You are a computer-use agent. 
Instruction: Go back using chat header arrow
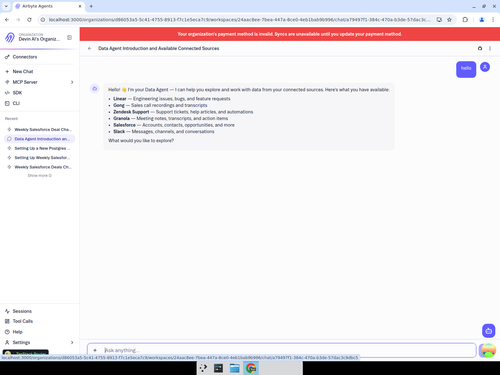89,48
